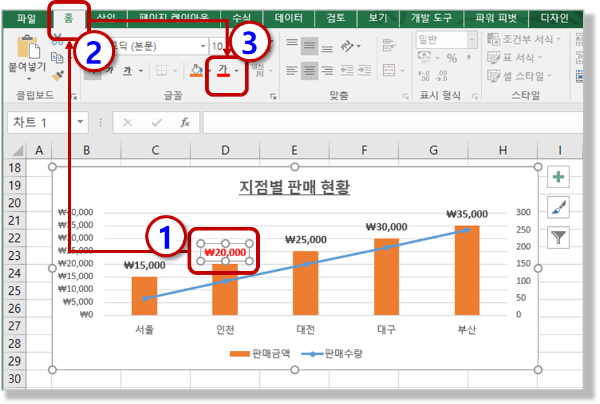Click the text orientation icon
The height and width of the screenshot is (404, 600).
[347, 46]
